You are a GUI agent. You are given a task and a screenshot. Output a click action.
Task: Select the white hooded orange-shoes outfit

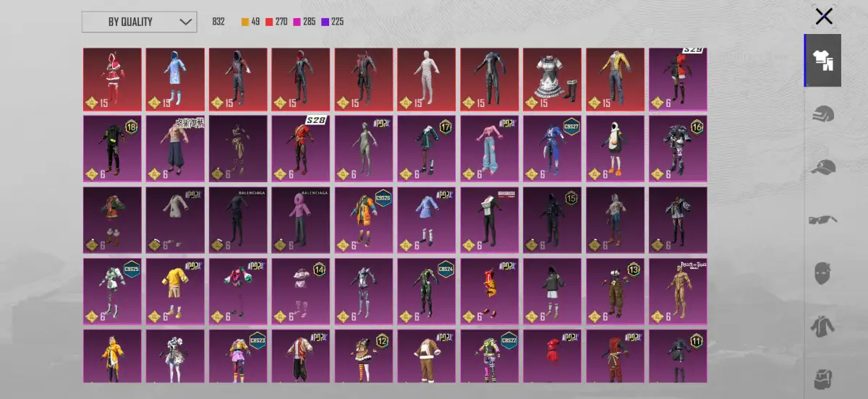(x=616, y=148)
